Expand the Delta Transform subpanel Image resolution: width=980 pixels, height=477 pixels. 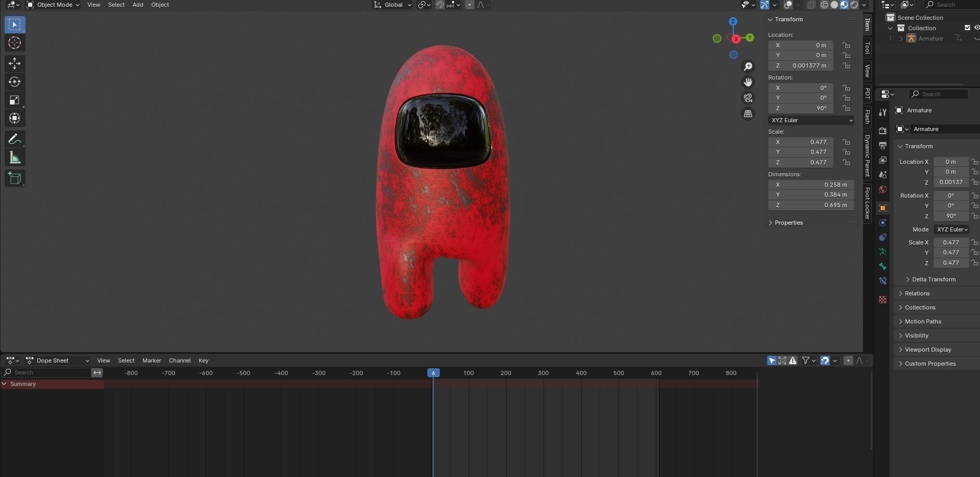coord(908,279)
